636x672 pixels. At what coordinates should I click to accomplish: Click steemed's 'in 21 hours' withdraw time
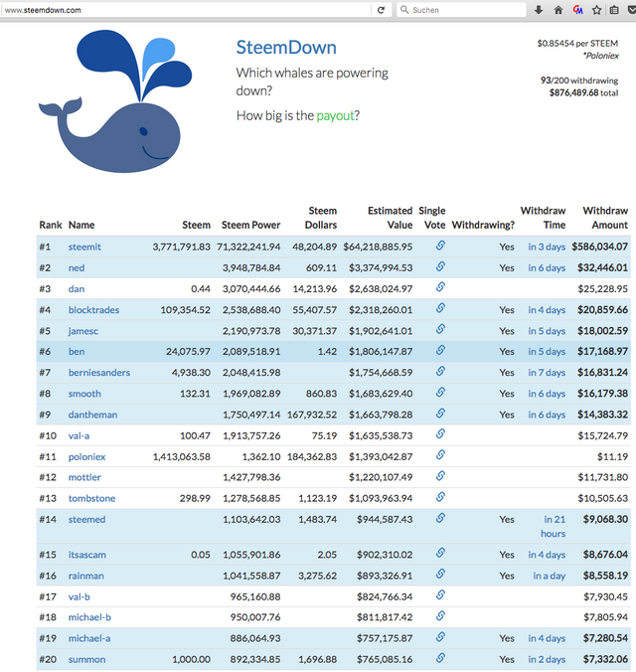pyautogui.click(x=553, y=526)
